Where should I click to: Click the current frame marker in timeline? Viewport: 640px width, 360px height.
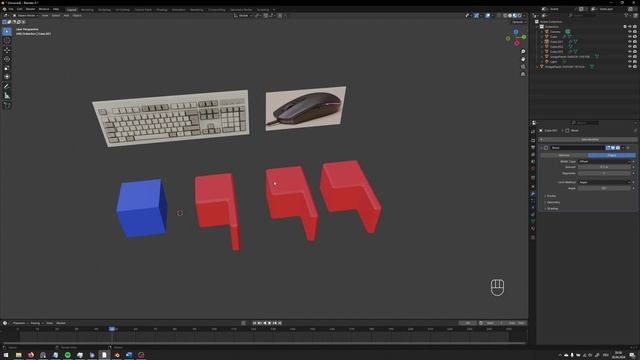pos(112,329)
